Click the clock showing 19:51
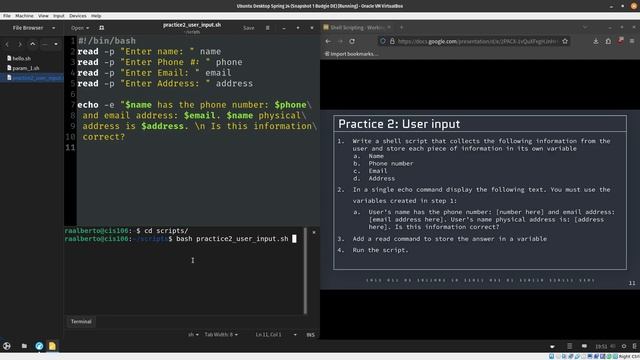 [x=601, y=347]
